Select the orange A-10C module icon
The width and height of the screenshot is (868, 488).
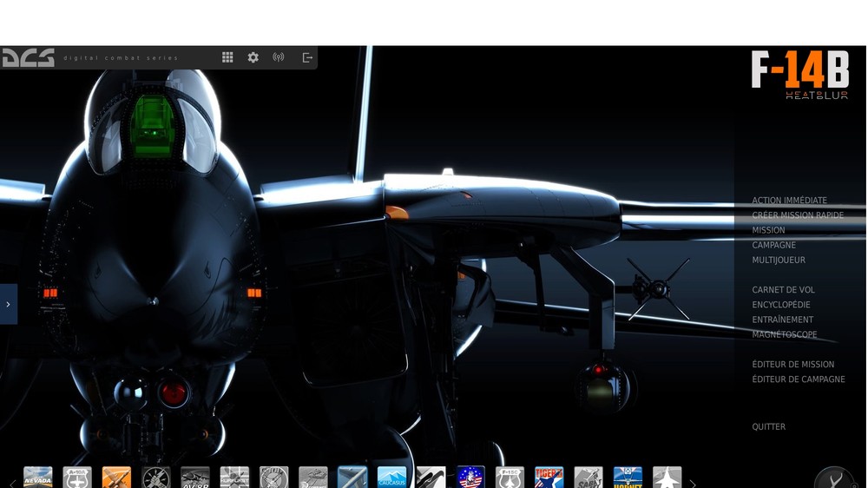116,477
